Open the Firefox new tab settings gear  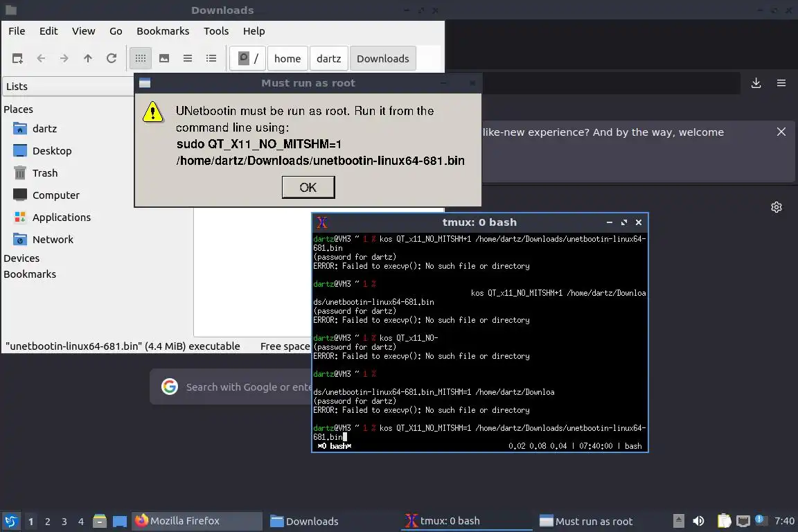(776, 207)
